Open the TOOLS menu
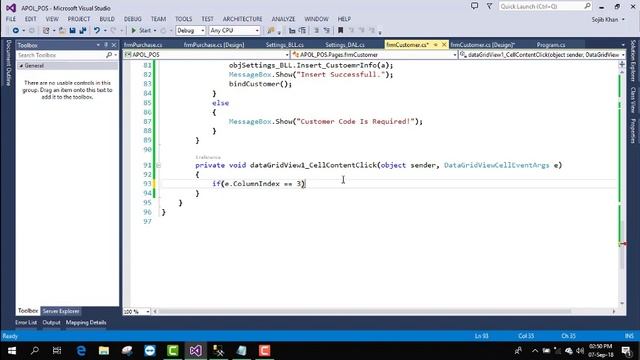Screen dimensions: 640x360 [x=184, y=19]
